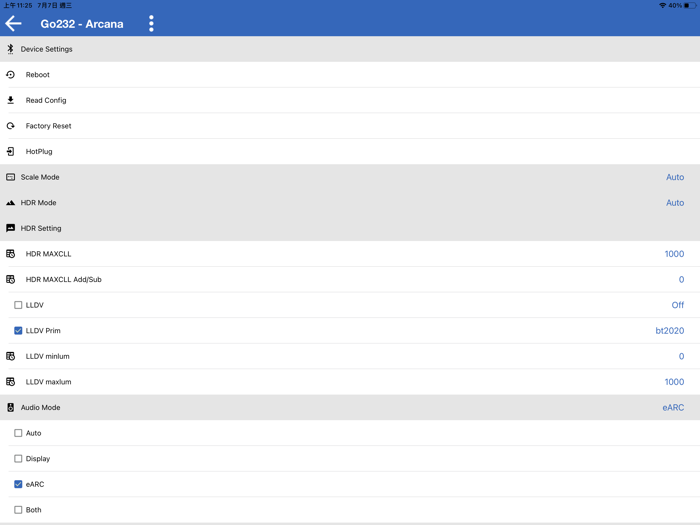Click the Bluetooth icon beside Device Settings
This screenshot has width=700, height=525.
coord(10,49)
